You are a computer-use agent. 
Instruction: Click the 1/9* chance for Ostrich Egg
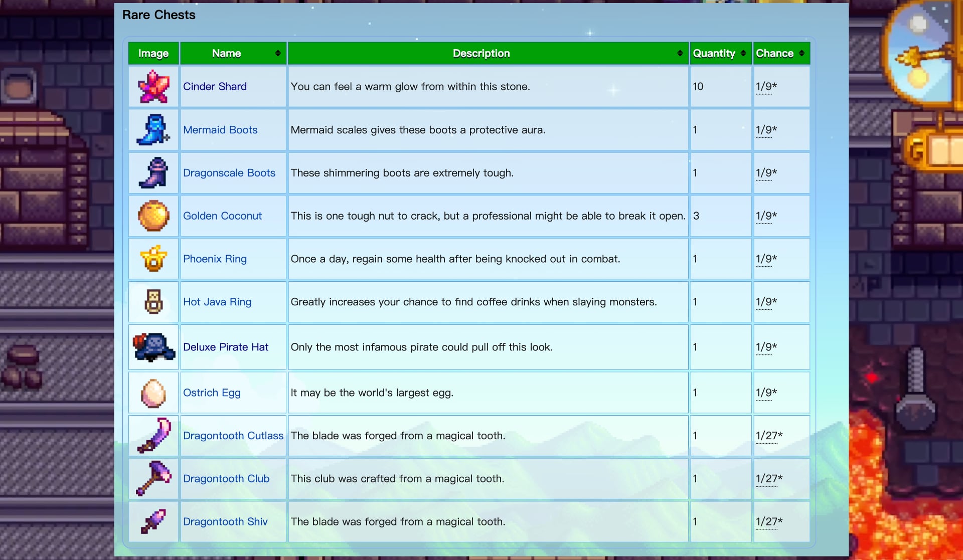pyautogui.click(x=766, y=393)
